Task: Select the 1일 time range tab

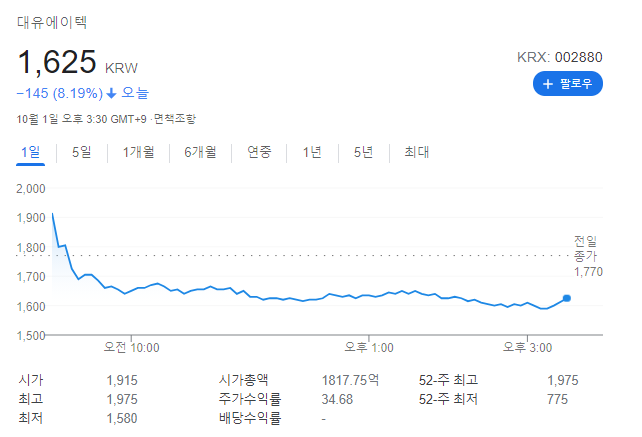Action: click(30, 152)
